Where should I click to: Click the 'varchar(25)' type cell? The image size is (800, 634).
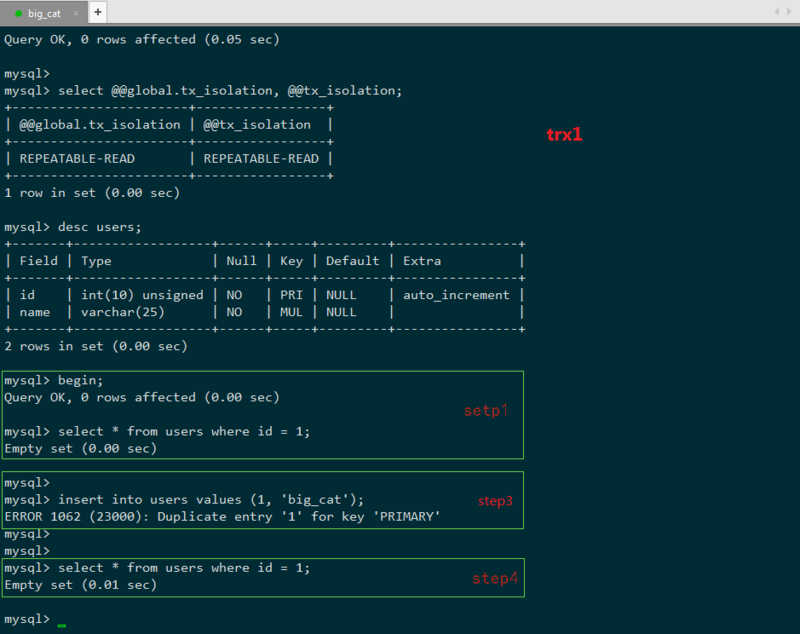pos(122,312)
